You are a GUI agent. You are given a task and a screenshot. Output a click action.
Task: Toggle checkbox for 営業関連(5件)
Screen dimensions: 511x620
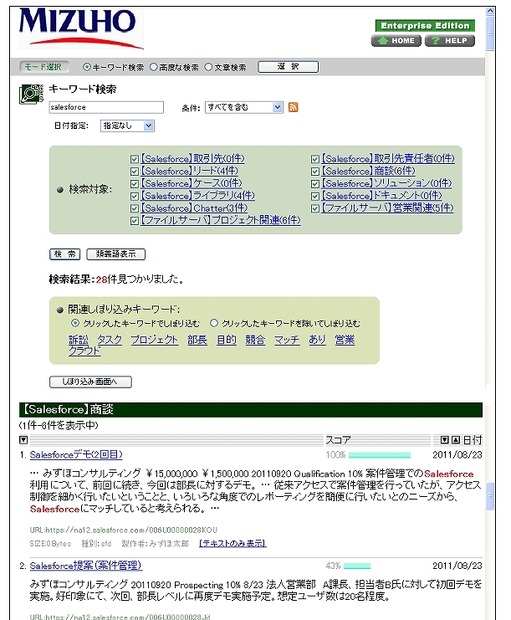315,208
